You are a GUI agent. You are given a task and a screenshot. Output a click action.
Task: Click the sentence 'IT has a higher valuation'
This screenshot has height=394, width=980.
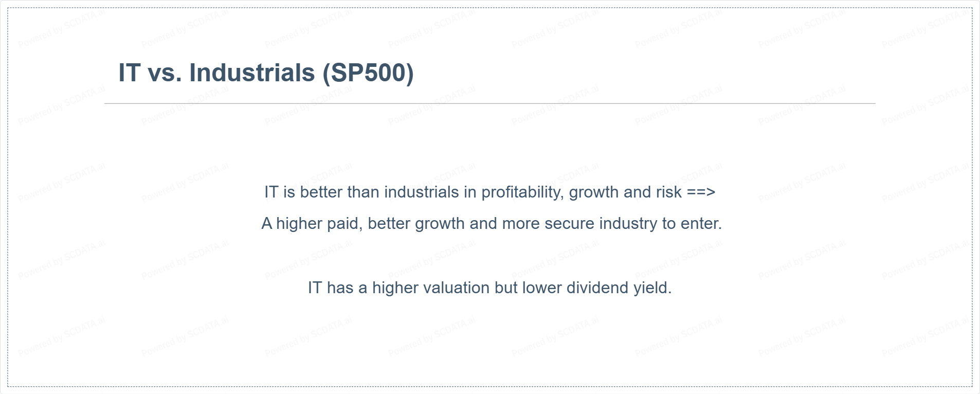(489, 288)
